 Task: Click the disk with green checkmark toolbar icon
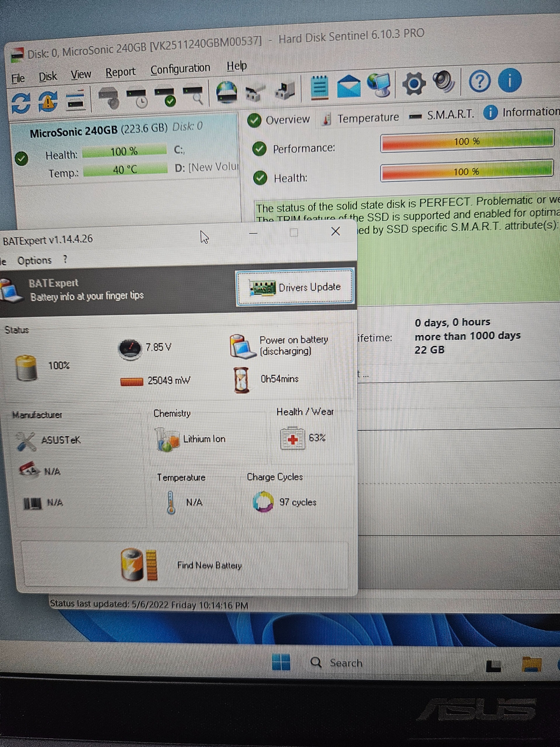pyautogui.click(x=165, y=97)
